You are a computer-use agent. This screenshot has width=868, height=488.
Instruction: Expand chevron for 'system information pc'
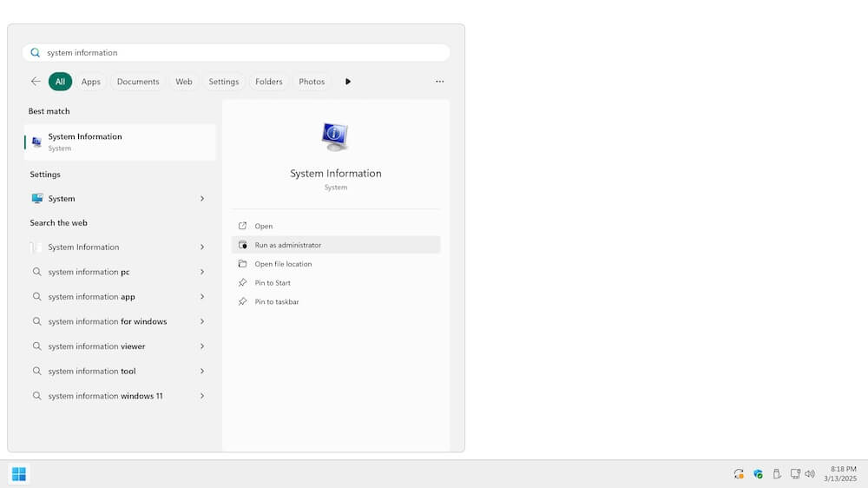pos(202,272)
